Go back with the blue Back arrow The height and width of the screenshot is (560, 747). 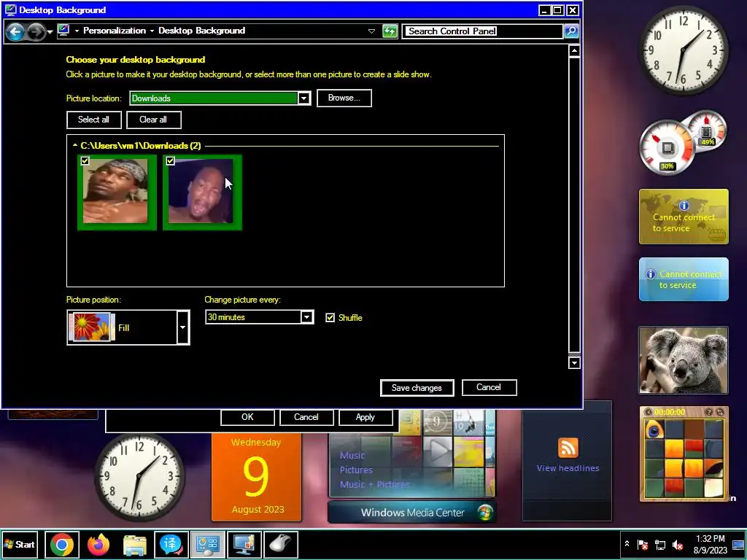15,31
